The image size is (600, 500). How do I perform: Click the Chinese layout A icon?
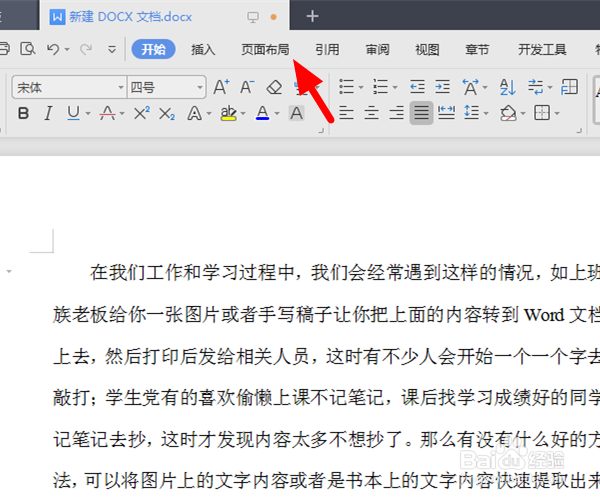tap(471, 87)
